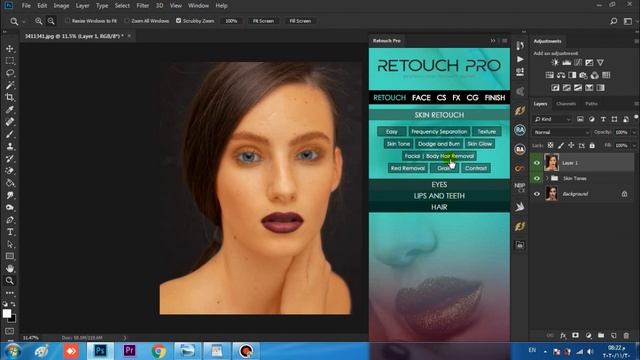Uncheck the Scrubby Zoom checkbox
640x360 pixels.
click(178, 20)
